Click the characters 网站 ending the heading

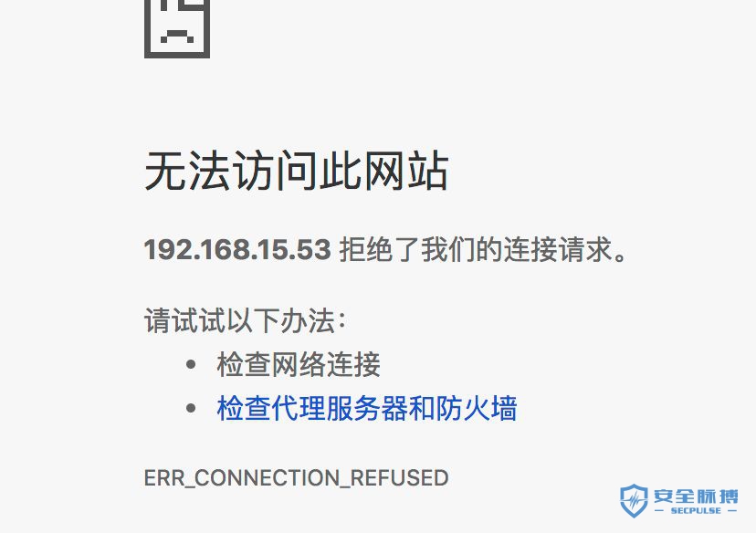point(406,171)
